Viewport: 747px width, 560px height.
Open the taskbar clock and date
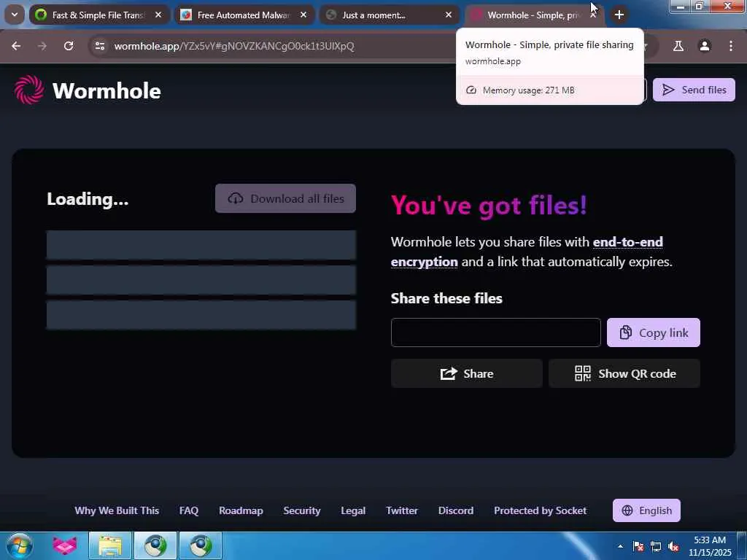click(710, 546)
